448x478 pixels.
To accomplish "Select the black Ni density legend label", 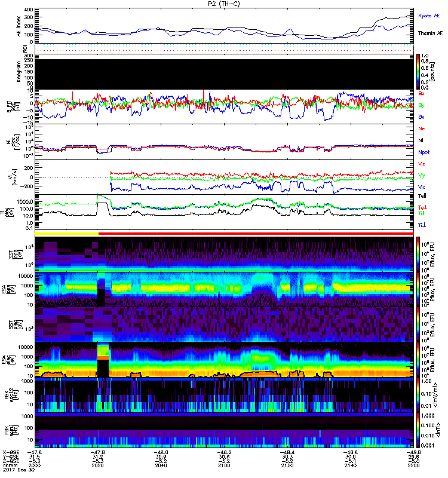I will point(421,140).
